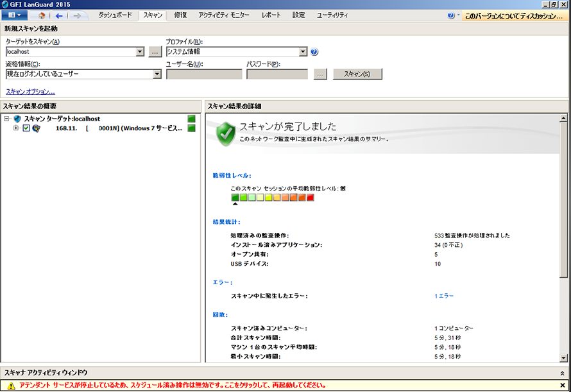This screenshot has width=571, height=392.
Task: Click the 結果統計 section heading
Action: pyautogui.click(x=226, y=222)
